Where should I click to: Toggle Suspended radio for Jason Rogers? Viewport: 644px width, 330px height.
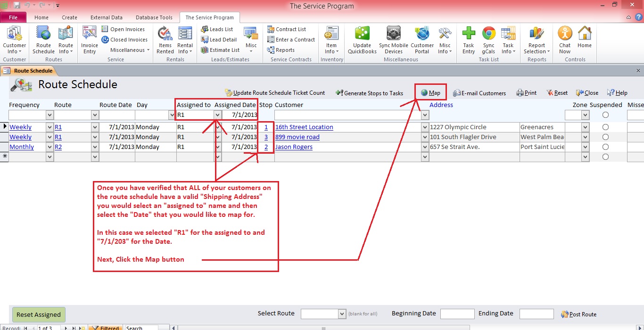click(x=605, y=147)
